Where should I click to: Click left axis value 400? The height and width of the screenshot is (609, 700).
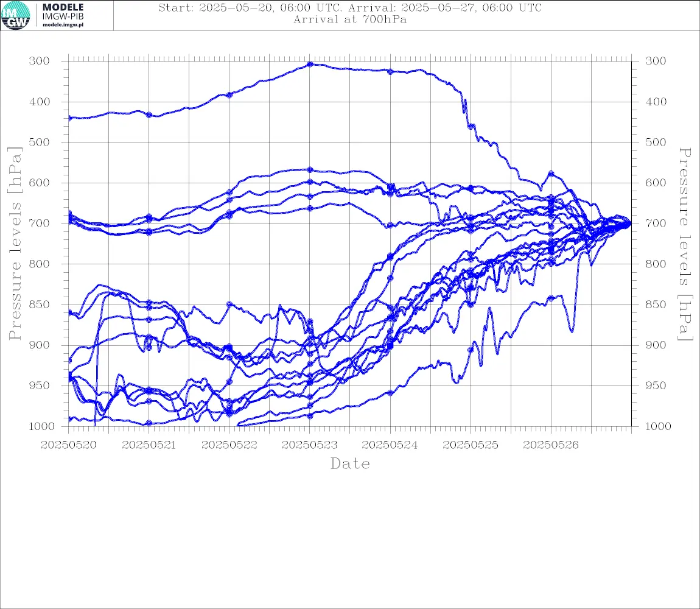tap(40, 102)
